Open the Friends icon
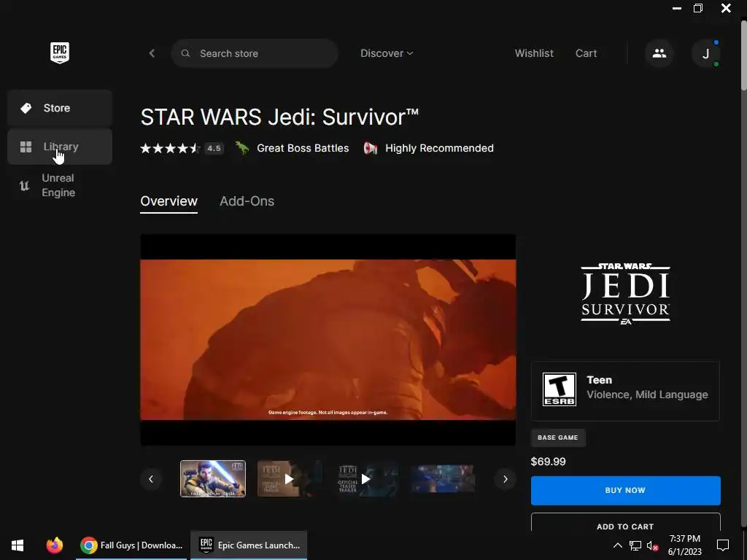The width and height of the screenshot is (747, 560). tap(659, 53)
